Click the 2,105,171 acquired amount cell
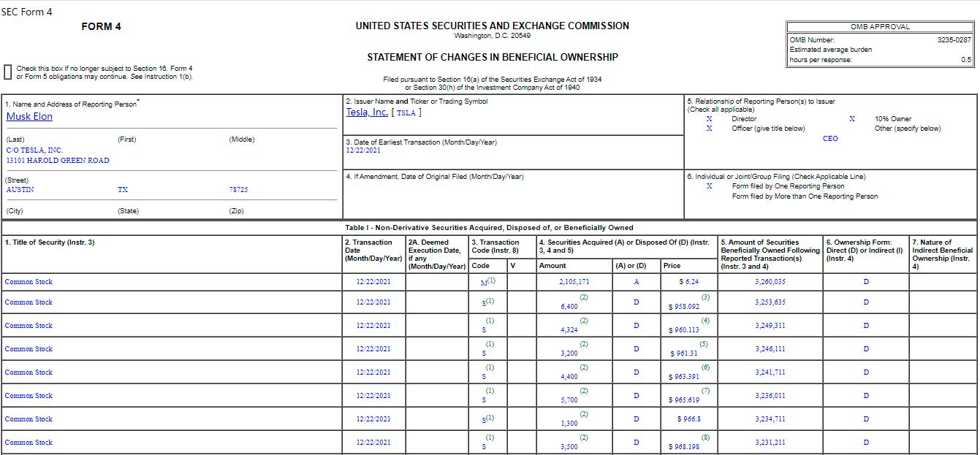The height and width of the screenshot is (455, 980). tap(574, 282)
